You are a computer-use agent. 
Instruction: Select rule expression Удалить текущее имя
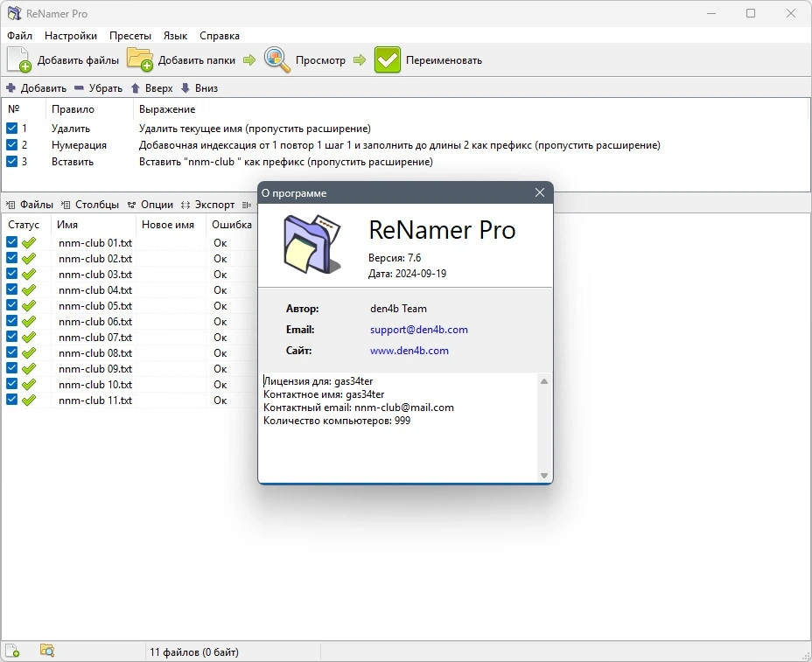click(x=255, y=129)
